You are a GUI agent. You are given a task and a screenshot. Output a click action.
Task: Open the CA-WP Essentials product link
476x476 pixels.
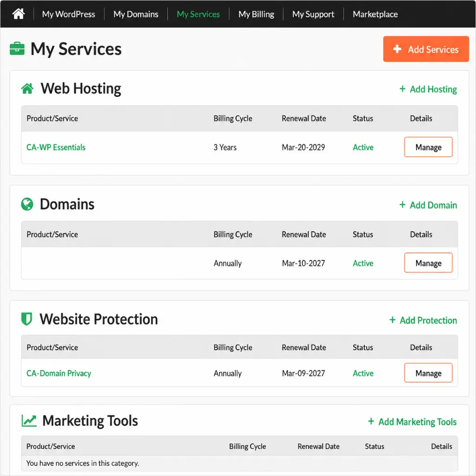[56, 147]
